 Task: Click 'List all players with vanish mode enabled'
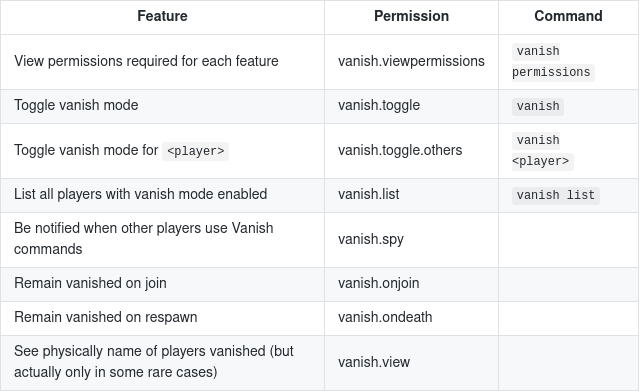point(141,194)
